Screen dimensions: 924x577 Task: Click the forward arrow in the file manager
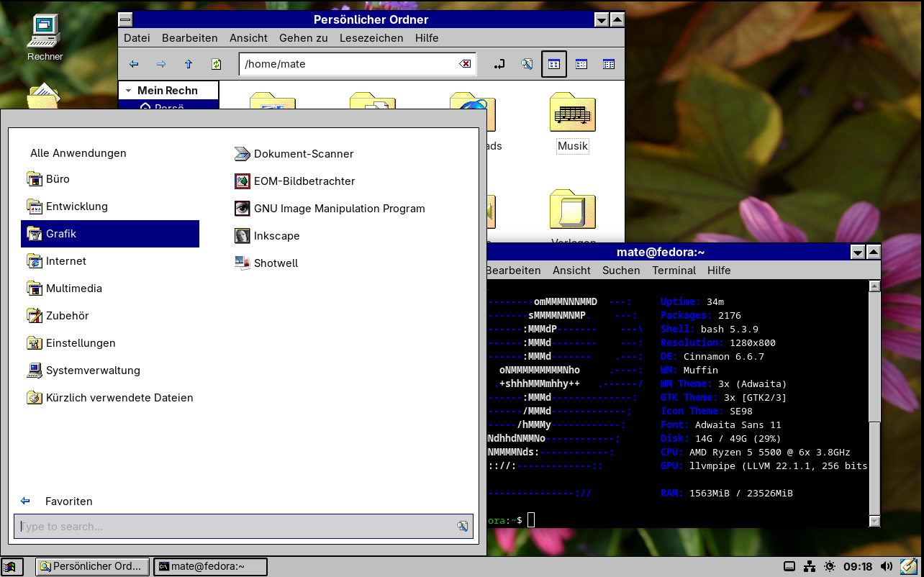pyautogui.click(x=161, y=64)
